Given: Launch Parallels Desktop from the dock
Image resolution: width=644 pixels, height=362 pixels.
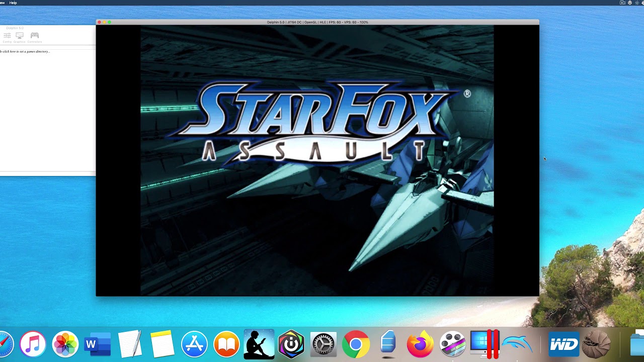Looking at the screenshot, I should click(x=485, y=344).
